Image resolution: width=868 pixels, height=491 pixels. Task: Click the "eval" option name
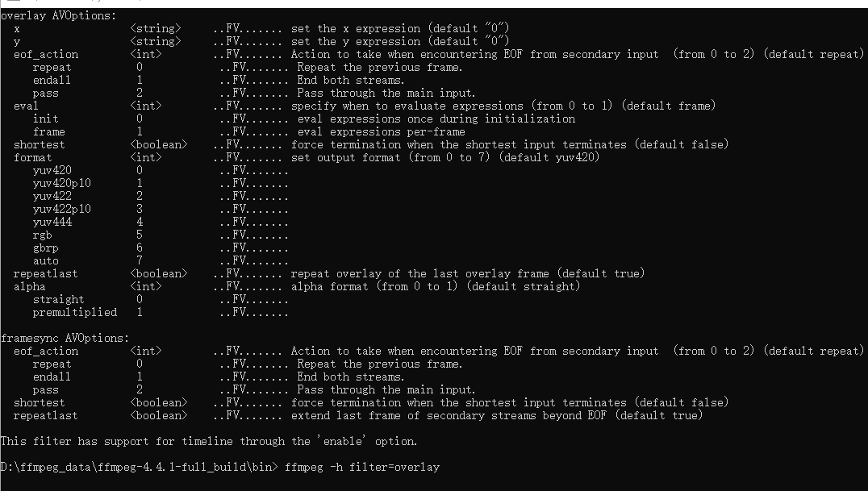(x=27, y=106)
